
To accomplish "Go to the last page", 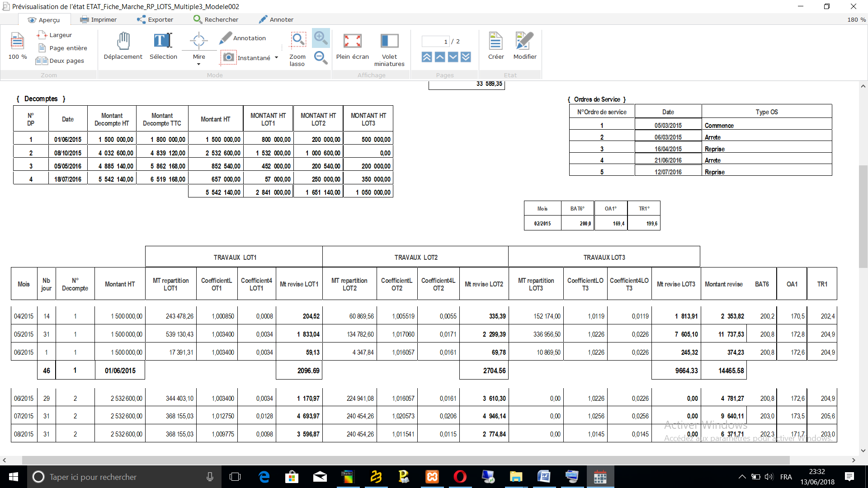I will [x=466, y=57].
